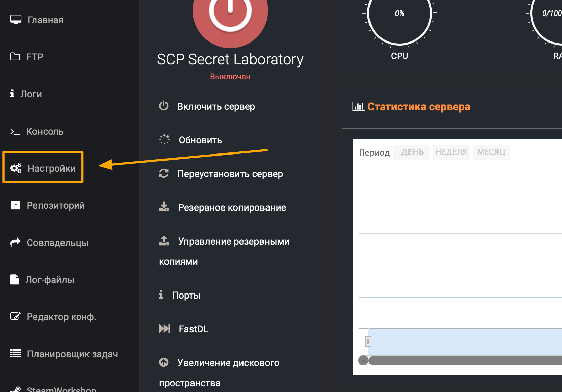This screenshot has height=392, width=562.
Task: Click the arrow icon for disk space increase
Action: coord(164,362)
